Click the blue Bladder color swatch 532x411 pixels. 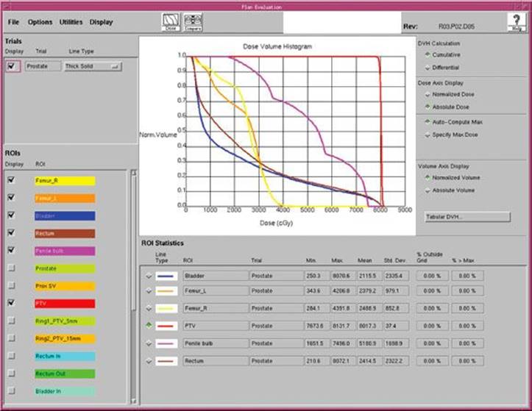point(65,216)
